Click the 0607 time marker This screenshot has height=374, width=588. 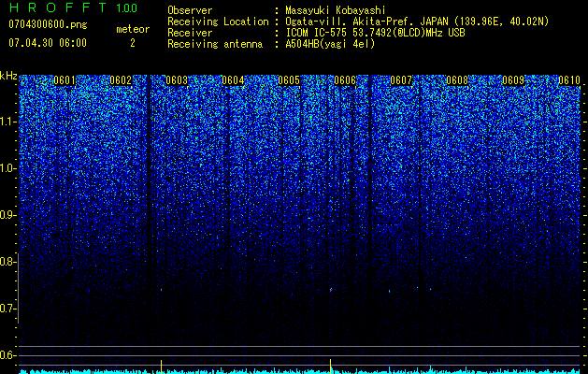tap(401, 80)
